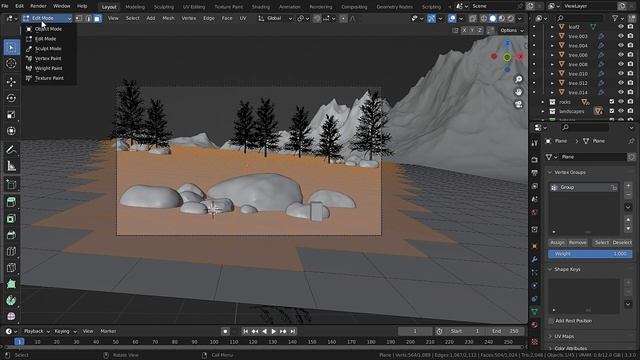The height and width of the screenshot is (360, 640).
Task: Click the Remove vertex group button
Action: tap(578, 242)
